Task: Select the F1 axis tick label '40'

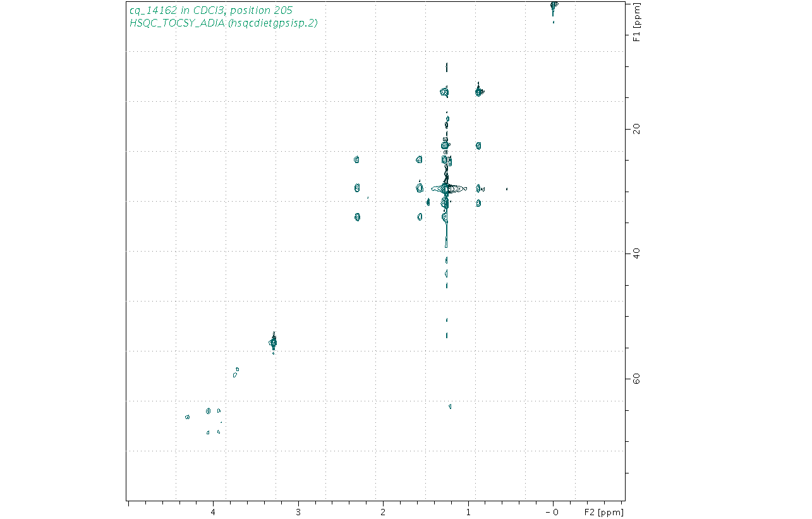Action: click(636, 253)
